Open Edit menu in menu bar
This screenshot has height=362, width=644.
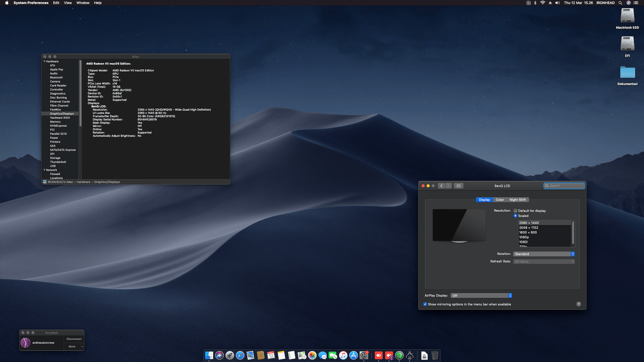coord(56,3)
